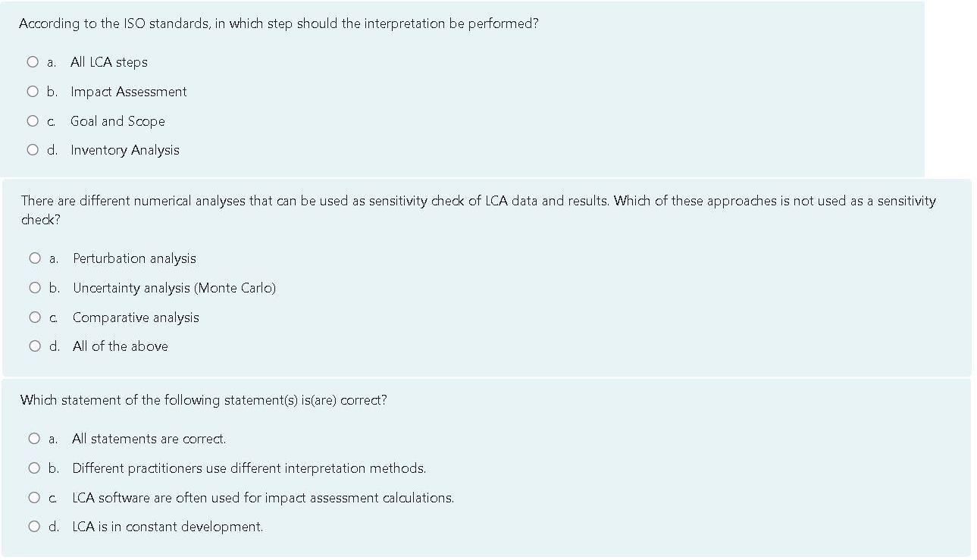This screenshot has height=560, width=977.
Task: Pick the 'Inventory Analysis' radio option
Action: (32, 150)
